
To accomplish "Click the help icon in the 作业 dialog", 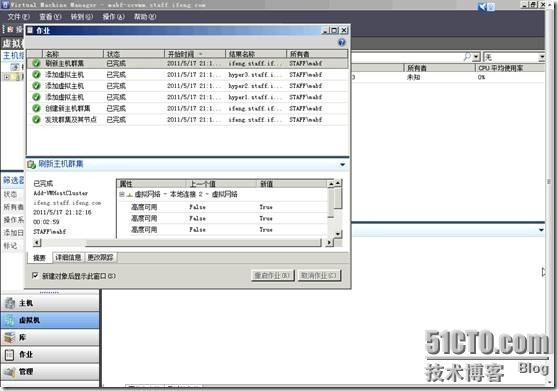I will coord(342,42).
